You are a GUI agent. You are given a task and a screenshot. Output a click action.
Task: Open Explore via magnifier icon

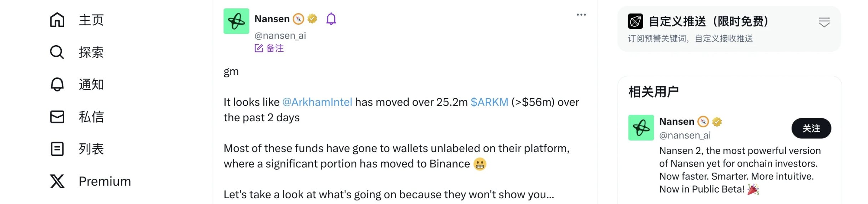57,52
